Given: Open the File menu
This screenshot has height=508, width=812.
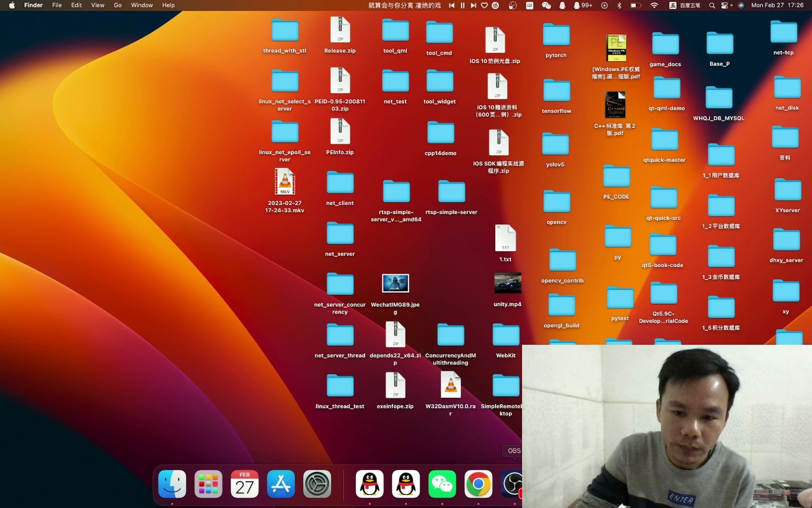Looking at the screenshot, I should [x=57, y=5].
